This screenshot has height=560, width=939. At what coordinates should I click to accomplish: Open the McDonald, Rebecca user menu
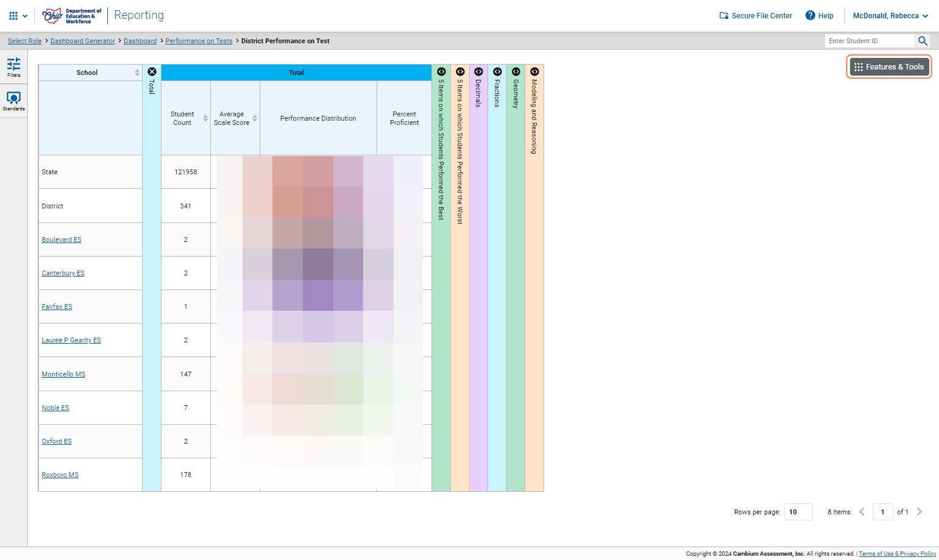(x=890, y=16)
